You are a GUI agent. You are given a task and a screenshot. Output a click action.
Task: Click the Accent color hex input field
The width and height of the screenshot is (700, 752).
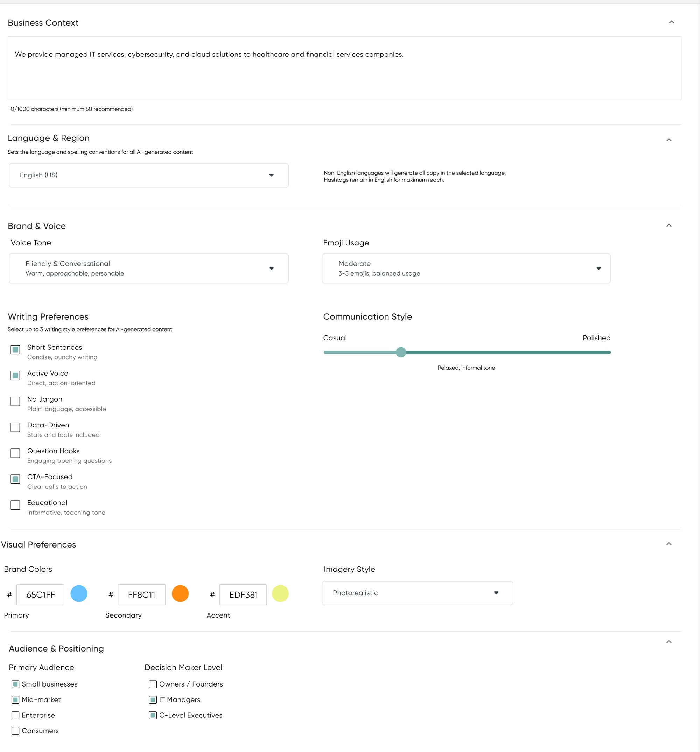[x=243, y=594]
